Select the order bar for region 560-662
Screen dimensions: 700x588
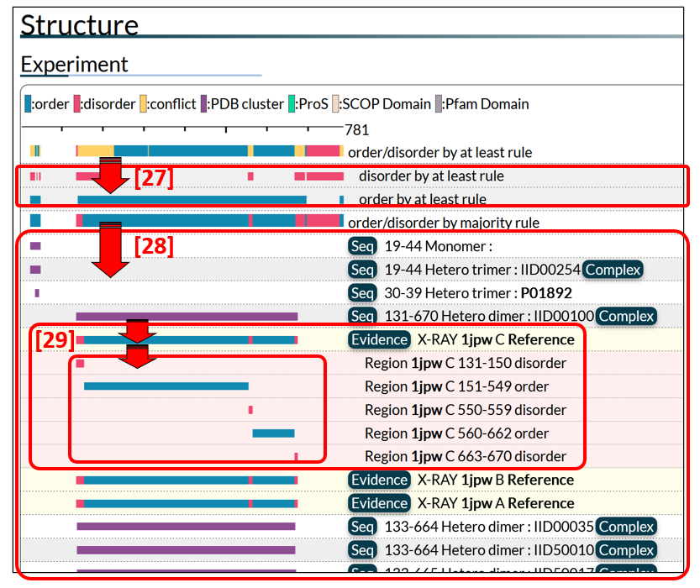[273, 433]
